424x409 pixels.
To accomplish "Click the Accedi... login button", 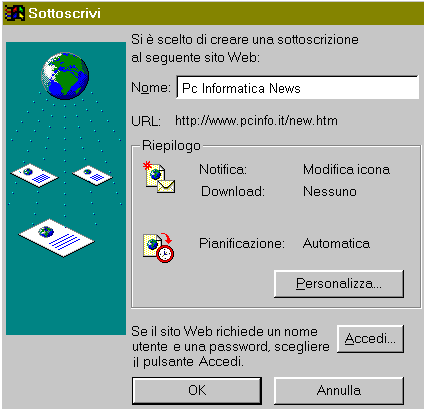I will (x=370, y=339).
